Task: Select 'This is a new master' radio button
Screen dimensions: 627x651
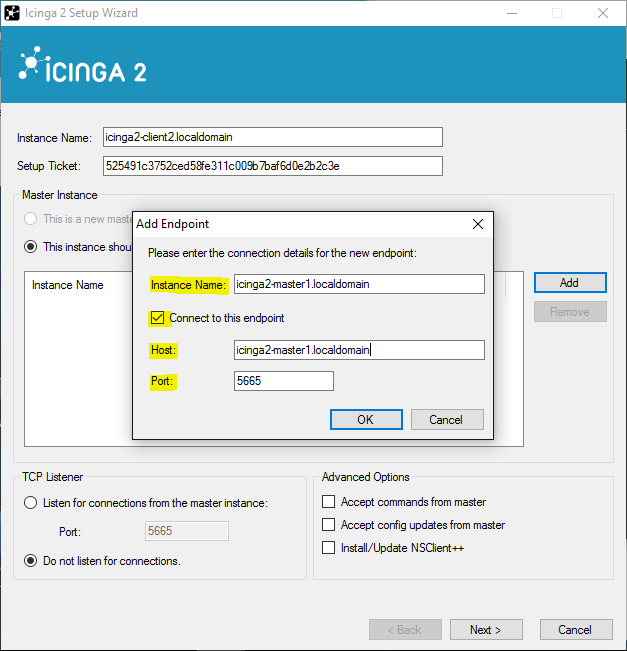Action: [31, 219]
